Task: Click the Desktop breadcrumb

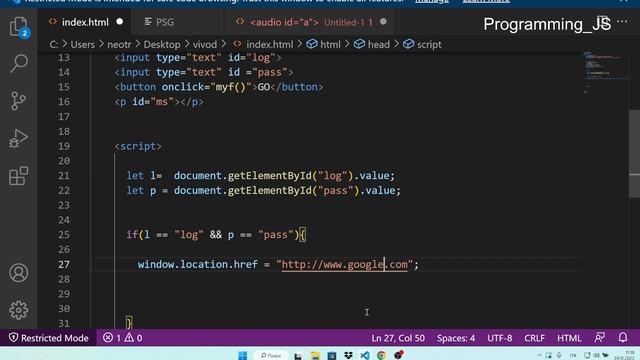Action: [x=162, y=44]
